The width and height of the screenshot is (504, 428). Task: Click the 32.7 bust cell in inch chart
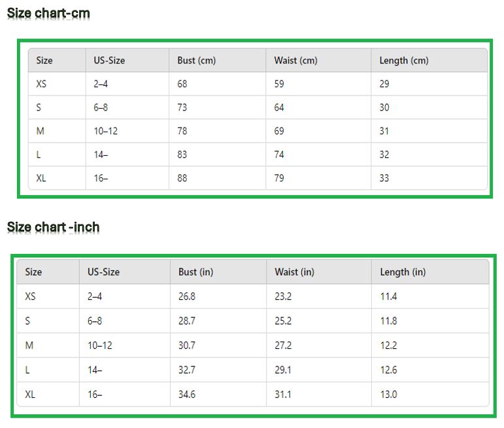[187, 370]
